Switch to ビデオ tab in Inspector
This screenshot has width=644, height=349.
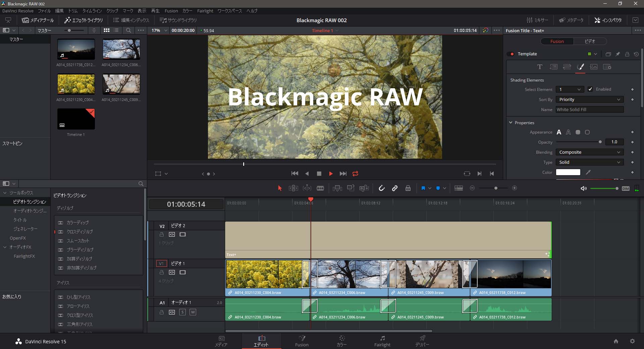590,41
